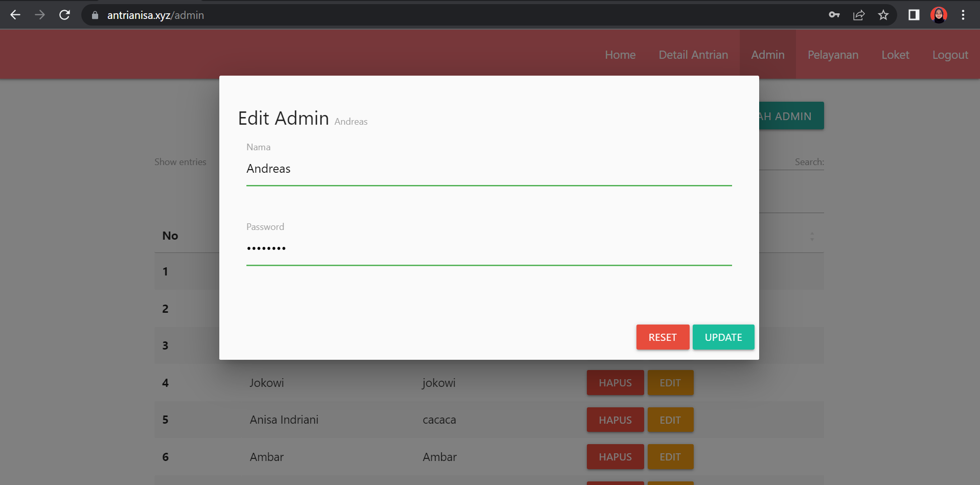This screenshot has height=485, width=980.
Task: Click the Password field in Edit Admin
Action: (x=489, y=249)
